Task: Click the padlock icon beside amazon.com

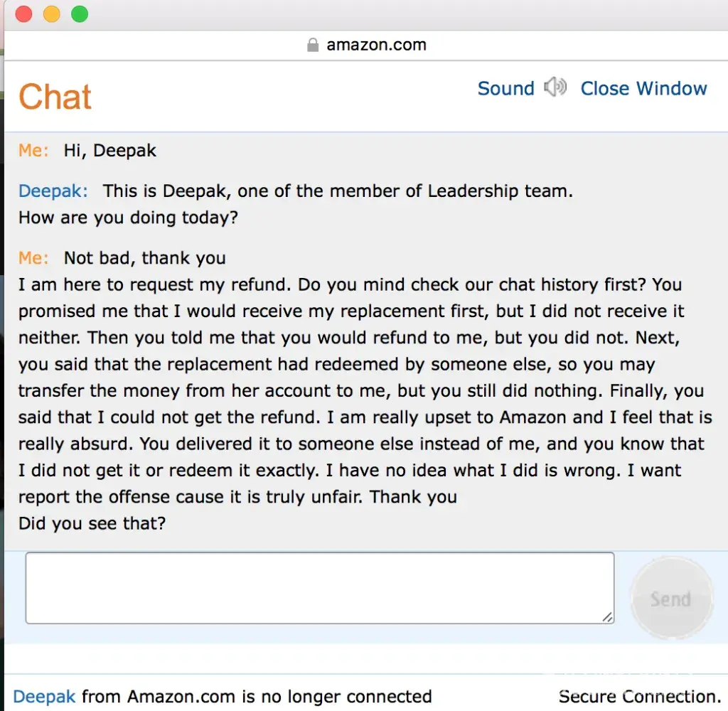Action: 313,46
